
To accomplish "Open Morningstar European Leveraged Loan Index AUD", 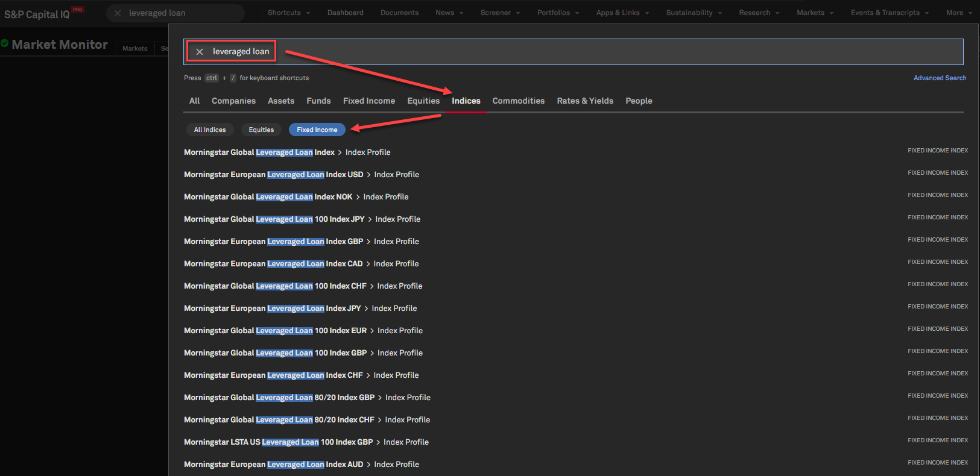I will point(302,465).
